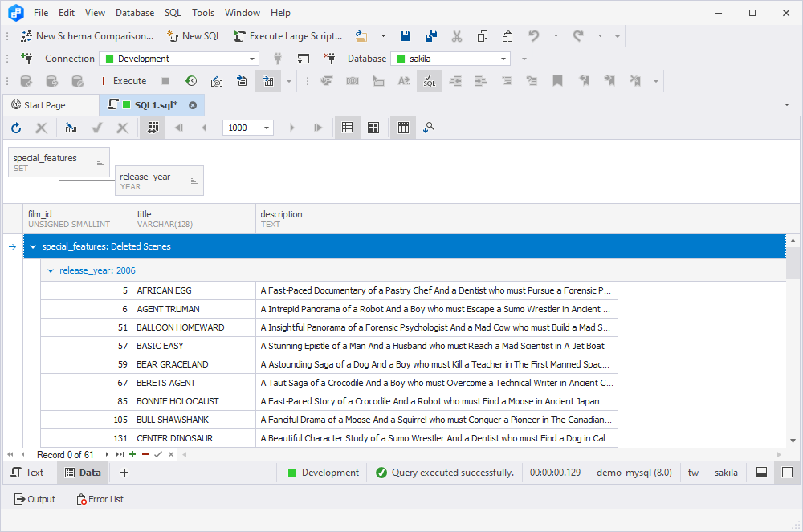Click the Undo arrow icon
Screen dimensions: 803x532
click(534, 36)
